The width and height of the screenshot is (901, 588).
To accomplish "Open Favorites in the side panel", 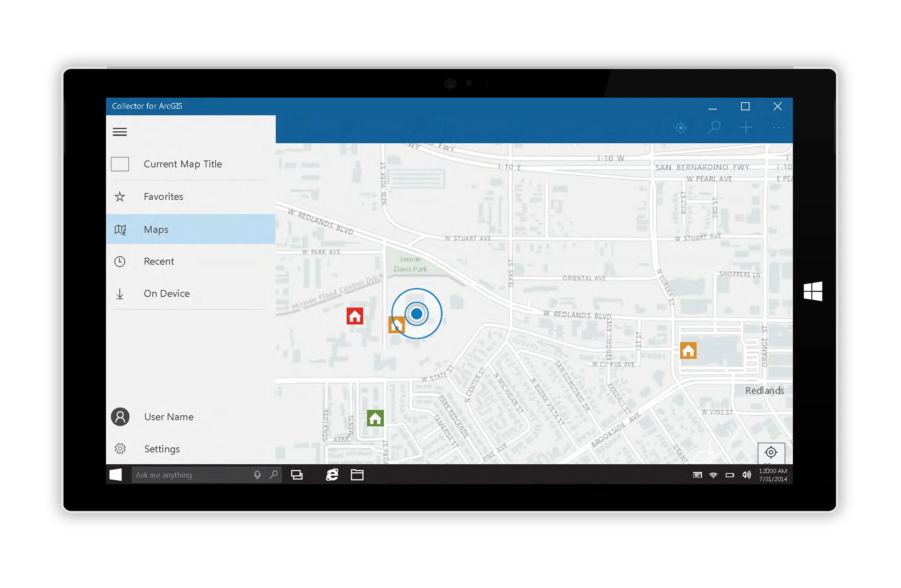I will [163, 197].
